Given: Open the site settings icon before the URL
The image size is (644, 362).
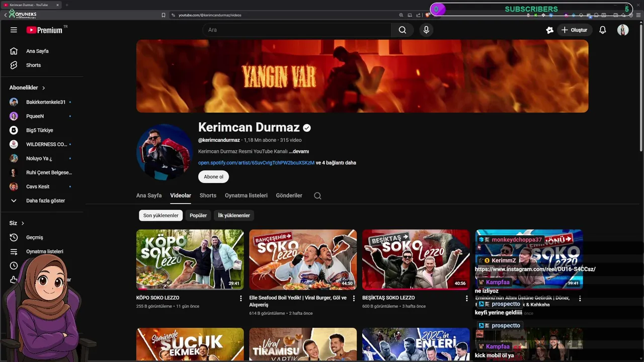Looking at the screenshot, I should point(174,15).
